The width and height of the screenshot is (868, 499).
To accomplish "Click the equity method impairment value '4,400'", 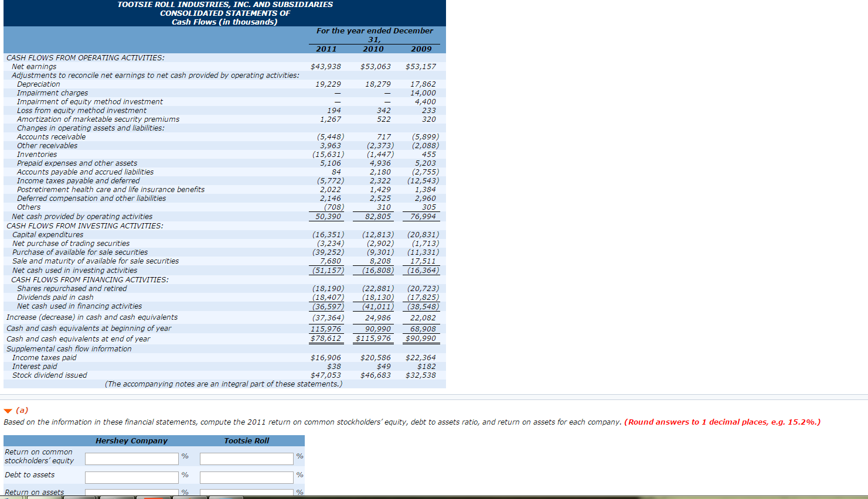I will tap(425, 101).
